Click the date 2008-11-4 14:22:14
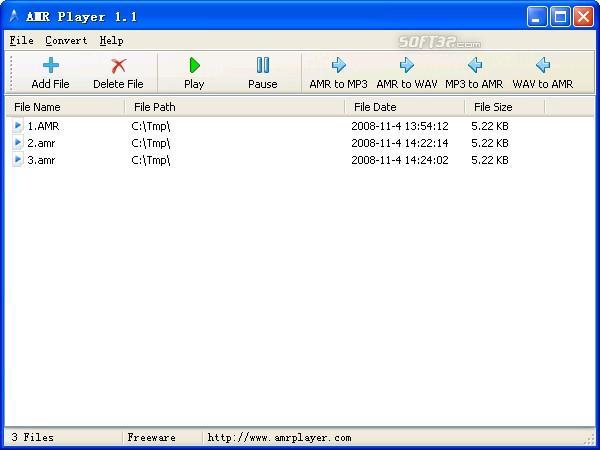 pyautogui.click(x=400, y=143)
